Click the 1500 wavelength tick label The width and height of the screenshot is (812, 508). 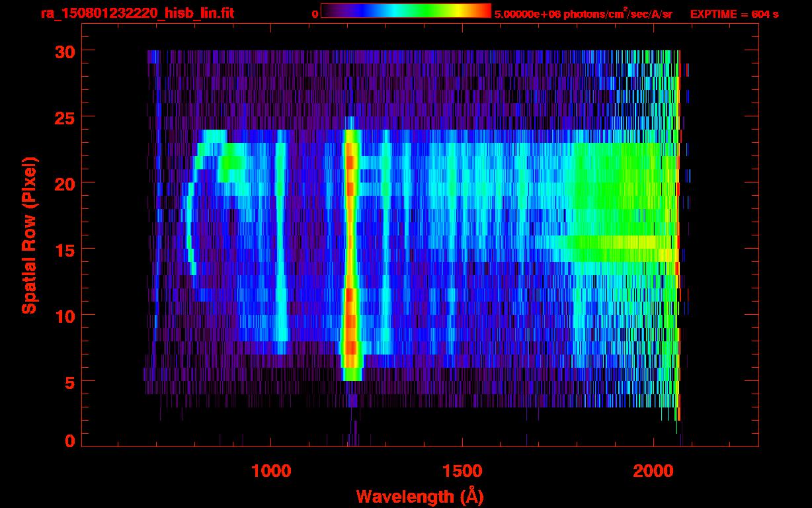point(462,471)
